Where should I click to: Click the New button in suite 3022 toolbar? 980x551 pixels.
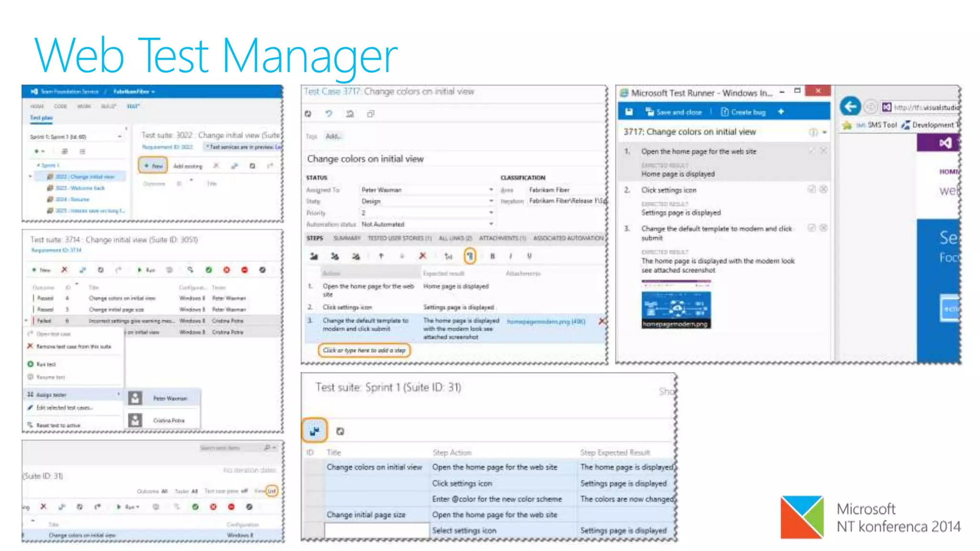click(153, 165)
